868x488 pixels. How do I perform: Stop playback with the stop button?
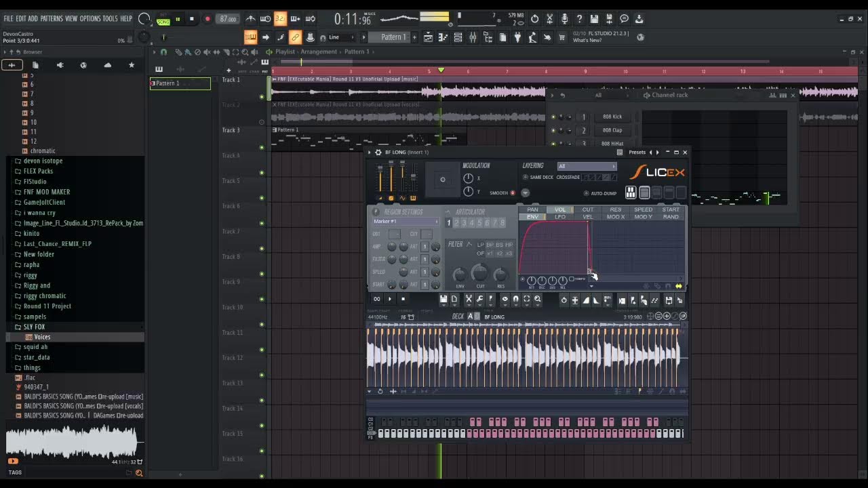tap(192, 19)
